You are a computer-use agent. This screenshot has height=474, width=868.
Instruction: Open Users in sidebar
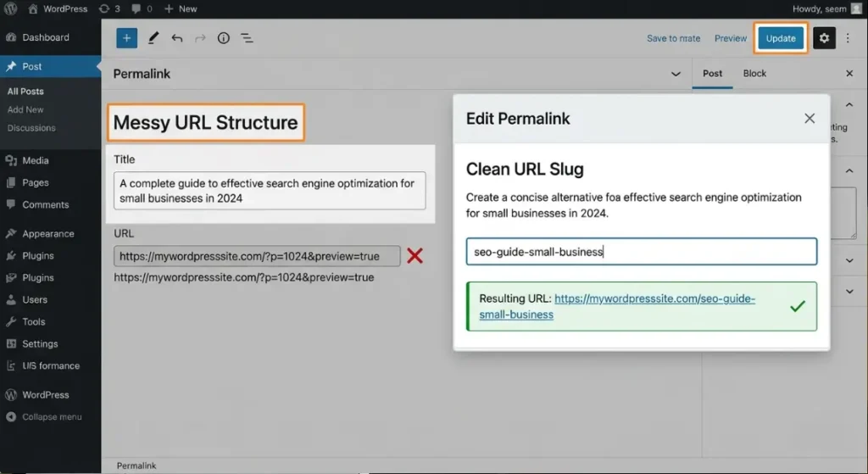[34, 299]
